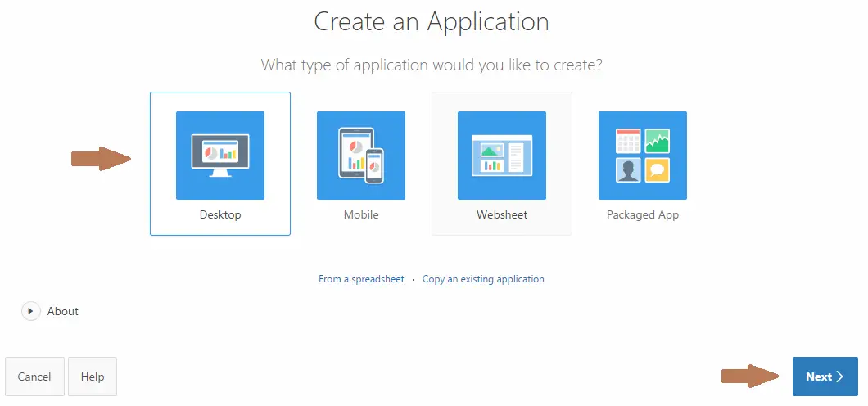Click the Mobile label text
Viewport: 868px width, 406px height.
click(x=361, y=214)
